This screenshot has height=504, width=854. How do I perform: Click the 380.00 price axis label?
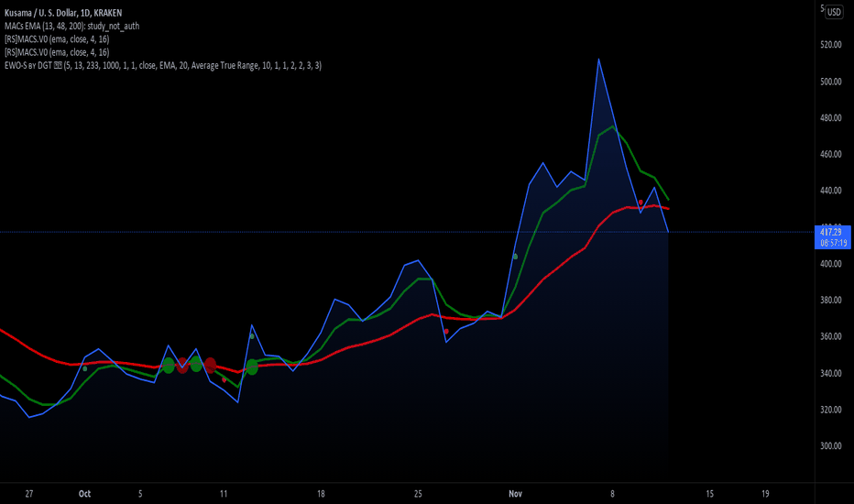point(830,301)
